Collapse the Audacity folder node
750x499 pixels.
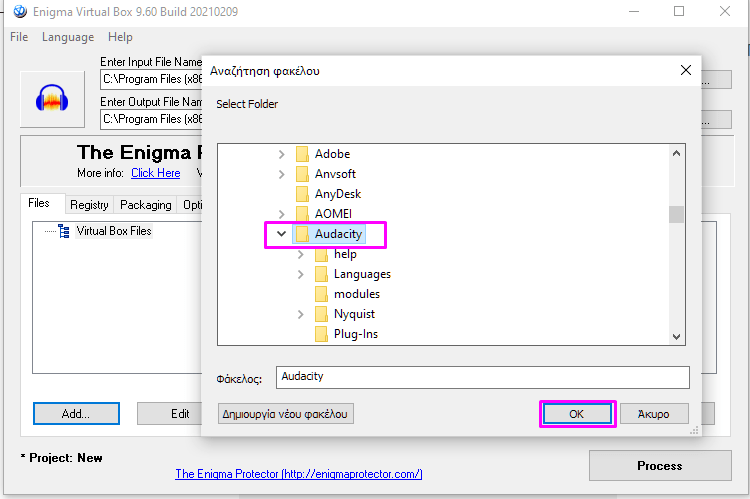(281, 234)
